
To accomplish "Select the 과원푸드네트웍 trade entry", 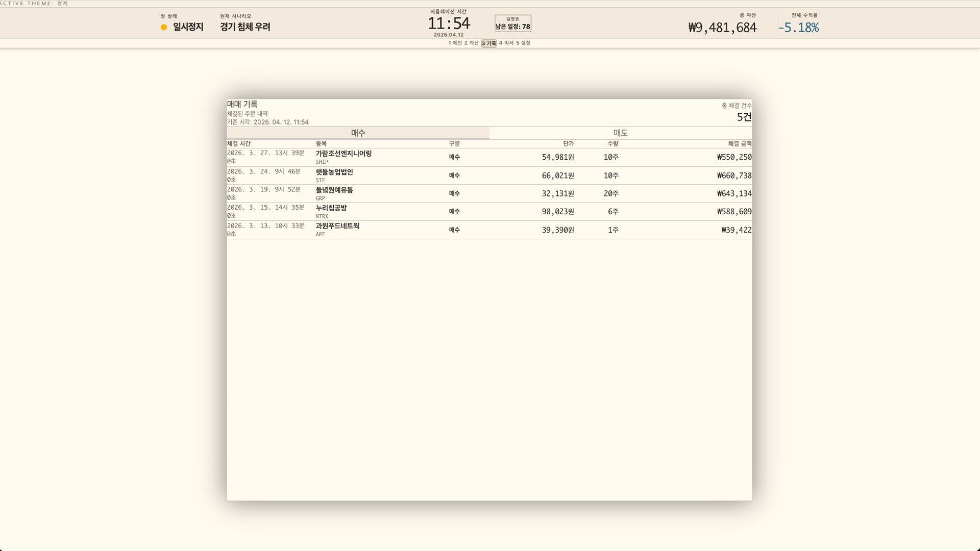I will pos(489,230).
